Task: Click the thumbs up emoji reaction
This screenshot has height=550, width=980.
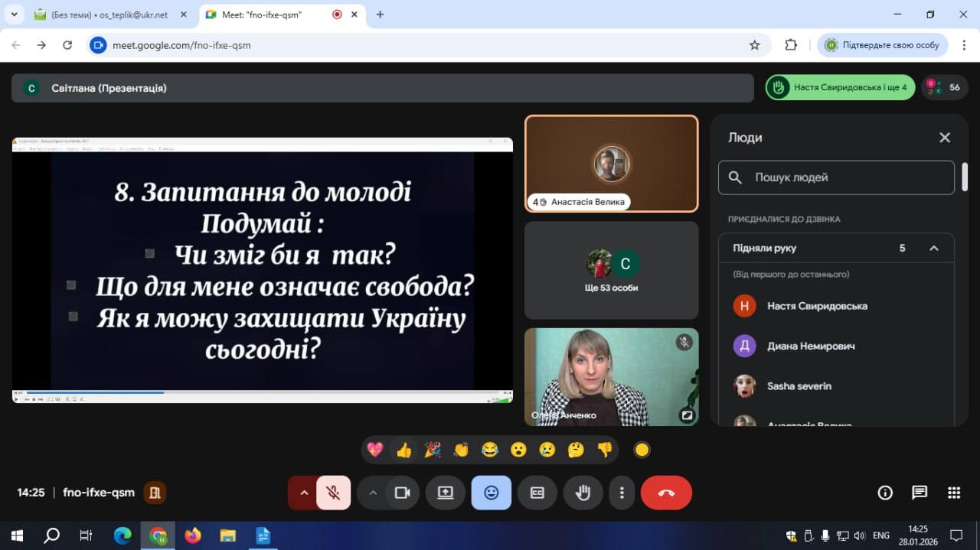Action: pos(403,450)
